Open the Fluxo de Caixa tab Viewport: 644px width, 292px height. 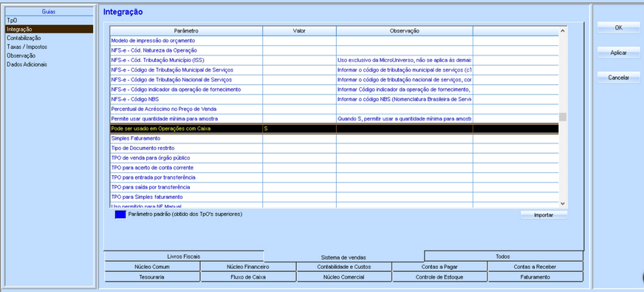(248, 277)
